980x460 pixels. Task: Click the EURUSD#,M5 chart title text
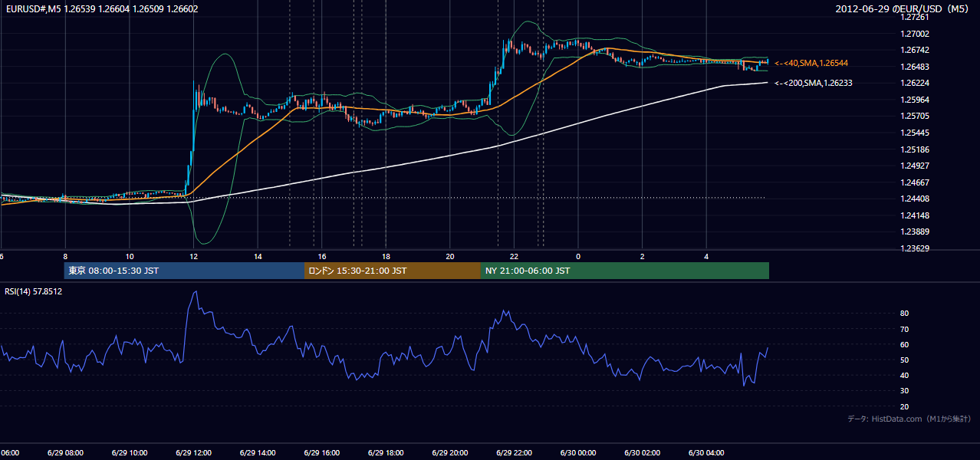(101, 9)
